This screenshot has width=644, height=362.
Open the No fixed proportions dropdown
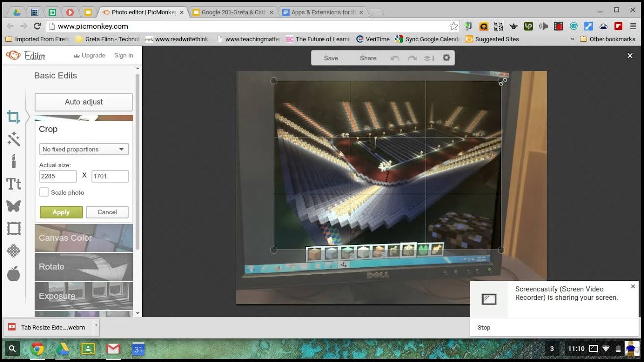point(84,149)
